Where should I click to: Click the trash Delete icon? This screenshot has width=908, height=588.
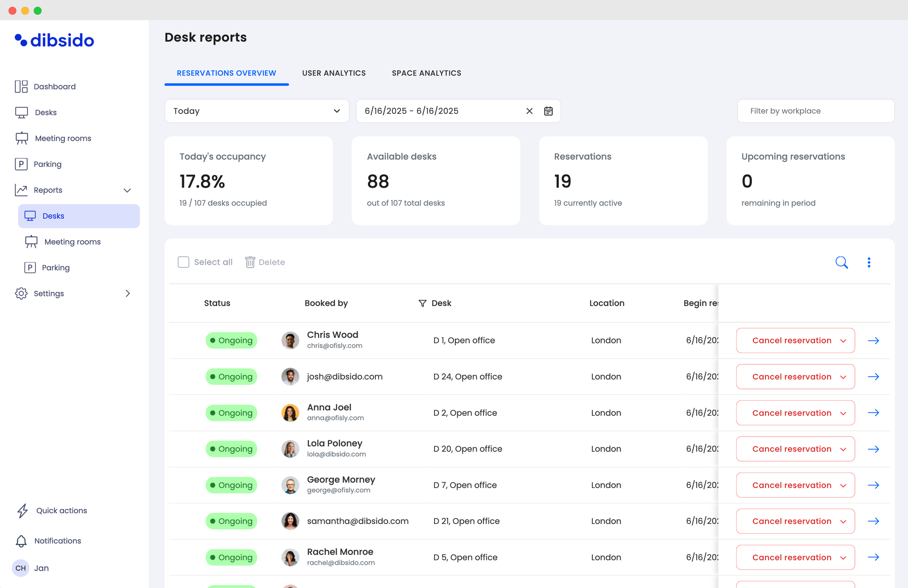250,262
